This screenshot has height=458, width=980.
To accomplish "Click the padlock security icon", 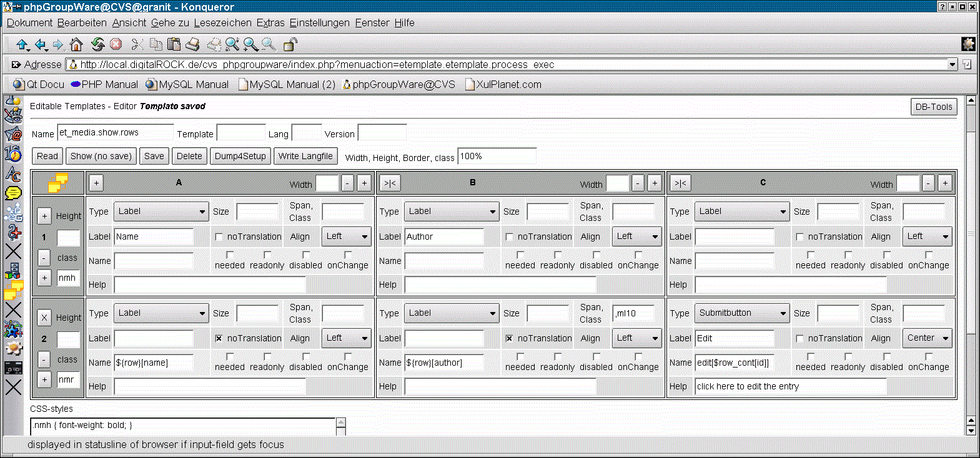I will coord(290,44).
